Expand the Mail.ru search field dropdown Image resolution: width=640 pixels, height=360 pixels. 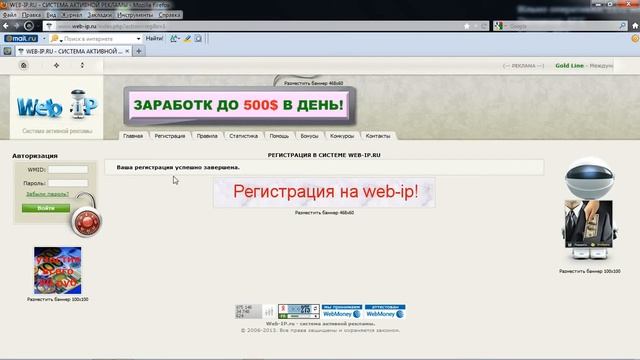point(138,39)
